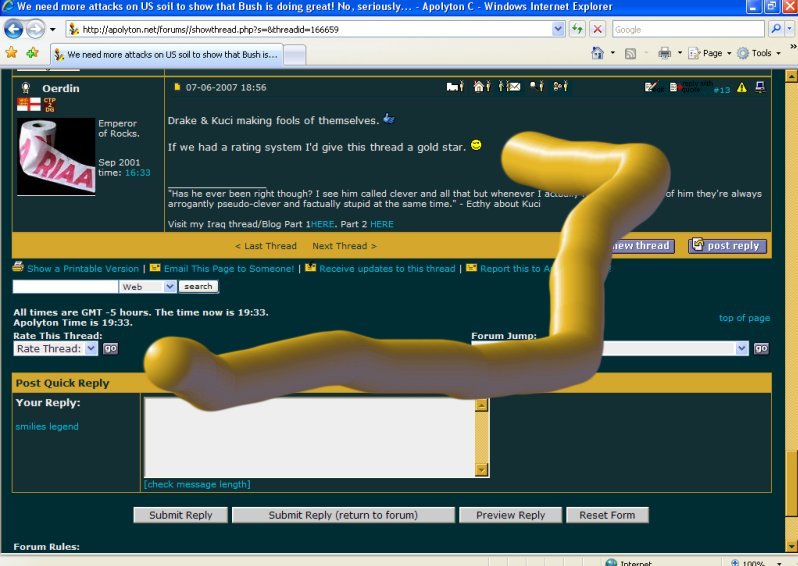Open the Tools menu in IE toolbar
Screen dimensions: 798x566
coord(761,53)
